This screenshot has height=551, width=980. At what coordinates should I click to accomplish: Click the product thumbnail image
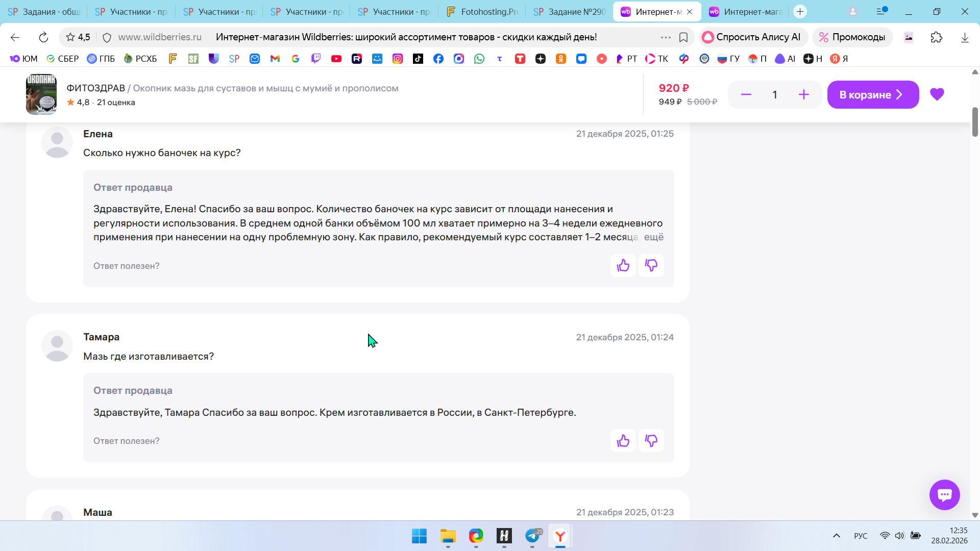[41, 94]
